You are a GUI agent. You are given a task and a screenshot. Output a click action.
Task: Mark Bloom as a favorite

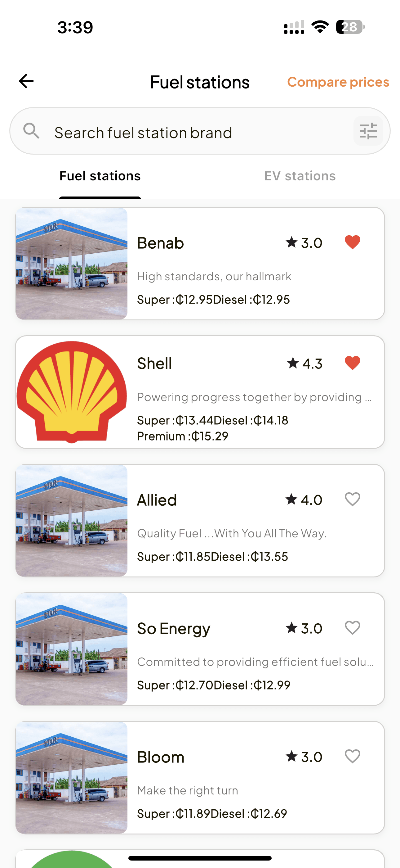pos(352,757)
